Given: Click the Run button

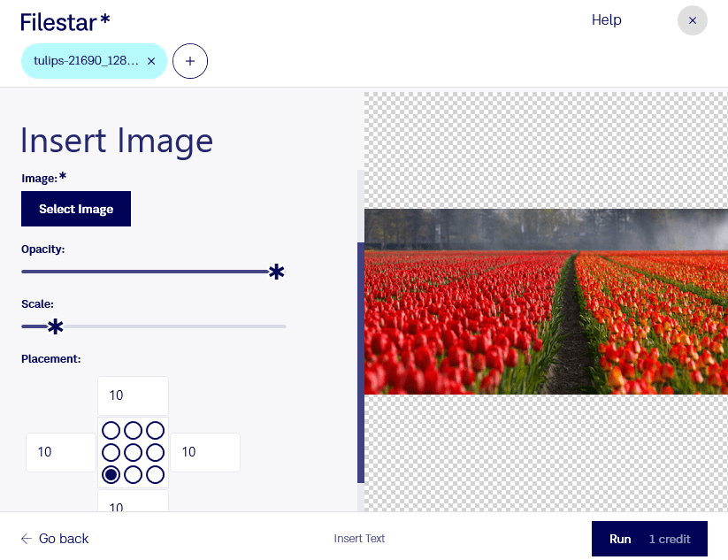Looking at the screenshot, I should click(649, 539).
